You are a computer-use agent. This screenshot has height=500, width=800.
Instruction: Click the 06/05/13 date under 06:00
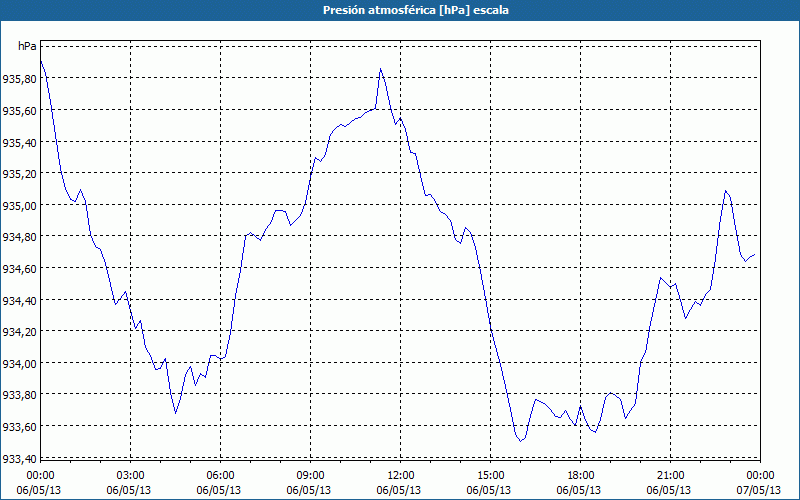(219, 490)
